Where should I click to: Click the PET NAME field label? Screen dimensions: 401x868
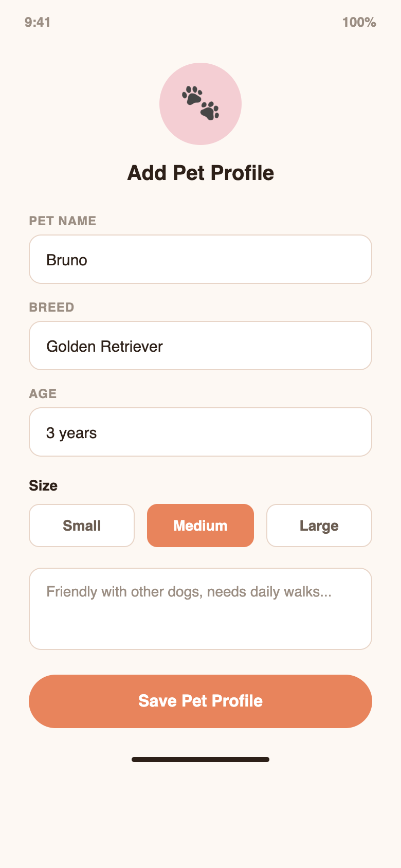point(62,221)
